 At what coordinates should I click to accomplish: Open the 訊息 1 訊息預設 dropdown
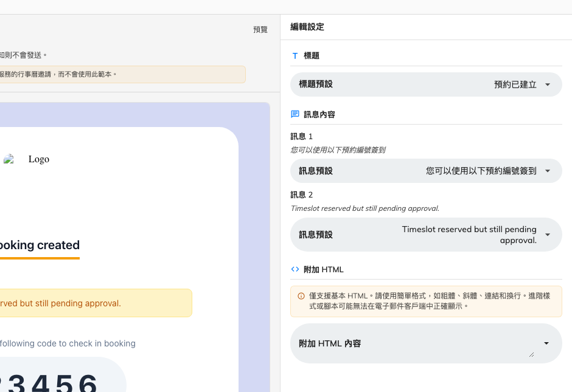tap(426, 171)
